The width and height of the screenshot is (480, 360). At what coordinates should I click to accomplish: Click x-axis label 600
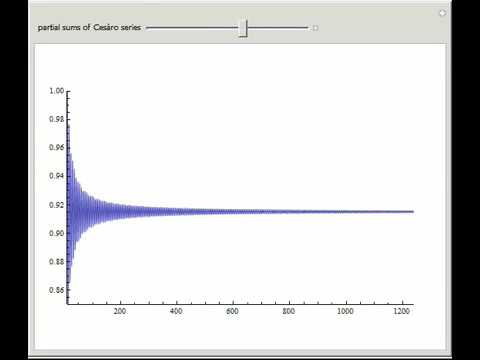point(232,311)
